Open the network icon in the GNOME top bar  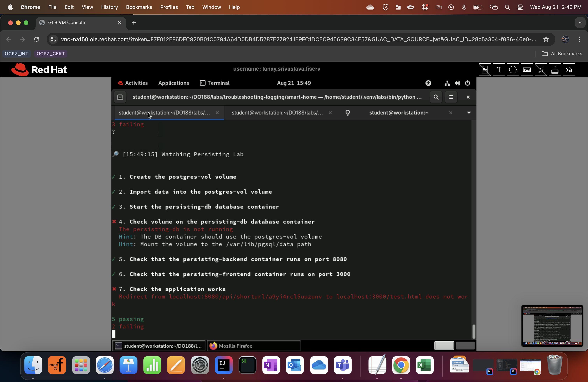click(447, 83)
